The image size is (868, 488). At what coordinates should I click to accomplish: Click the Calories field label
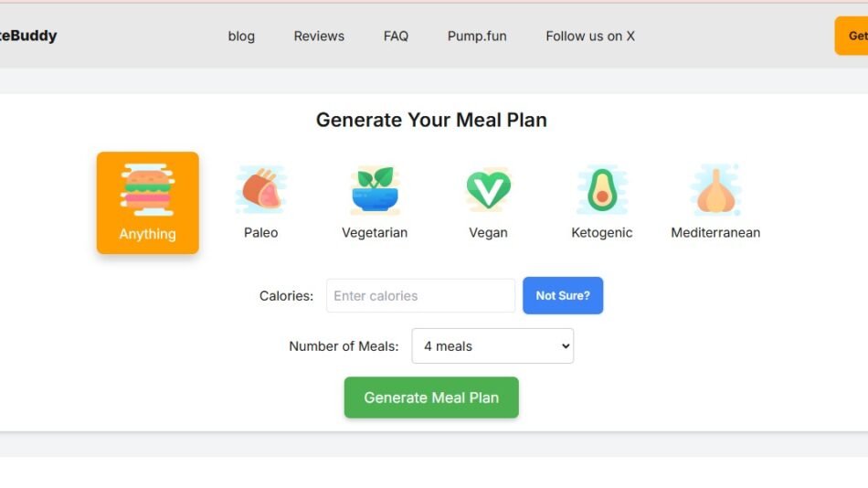pyautogui.click(x=286, y=296)
